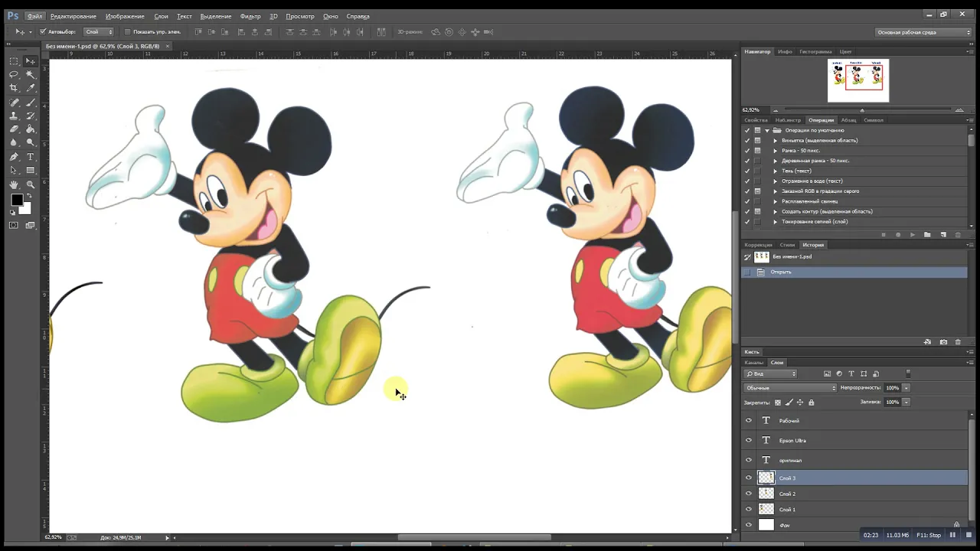Expand the Тень (текст) action
This screenshot has width=980, height=551.
coord(775,171)
